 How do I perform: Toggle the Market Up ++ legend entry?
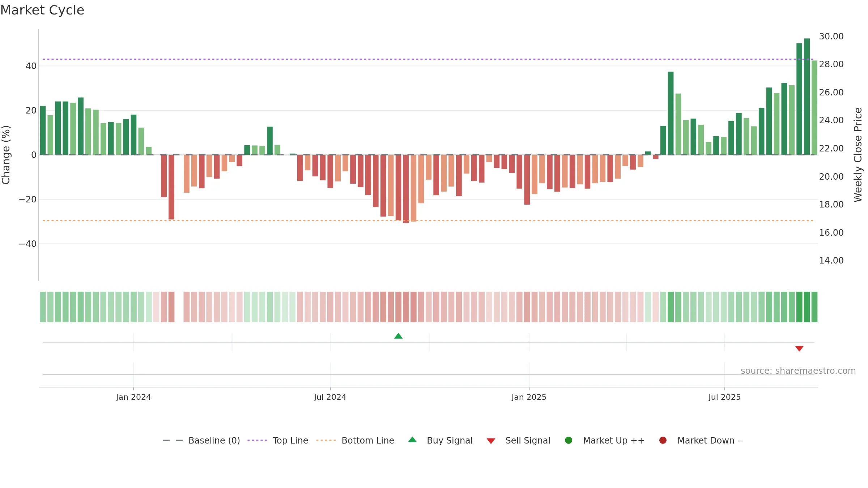(605, 440)
